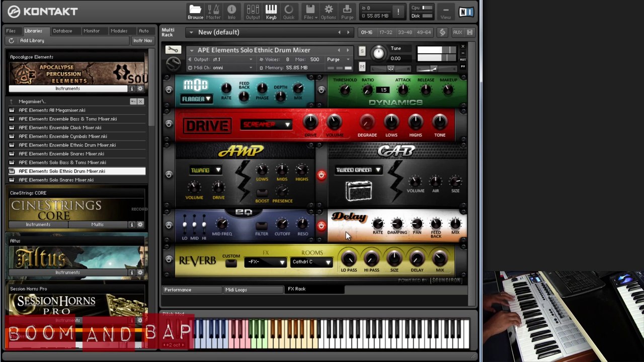
Task: Solo the instrument with S button
Action: [x=362, y=51]
